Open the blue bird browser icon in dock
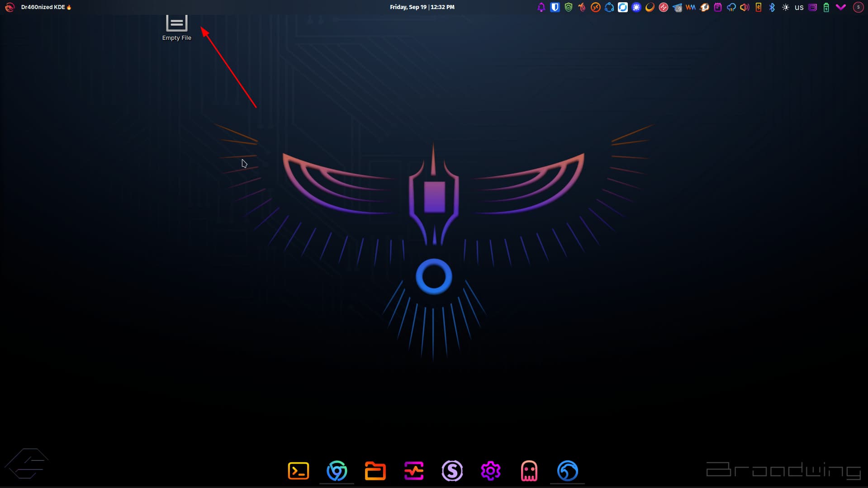 click(567, 471)
